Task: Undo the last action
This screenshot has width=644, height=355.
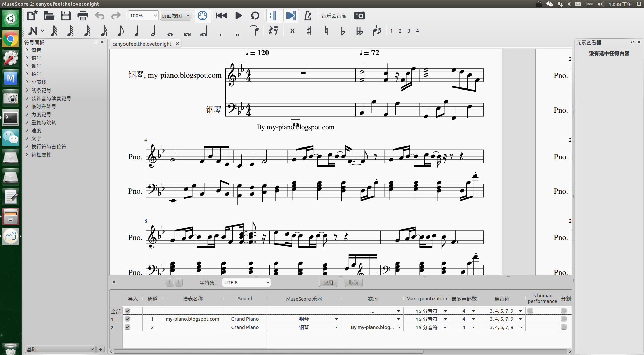Action: coord(100,16)
